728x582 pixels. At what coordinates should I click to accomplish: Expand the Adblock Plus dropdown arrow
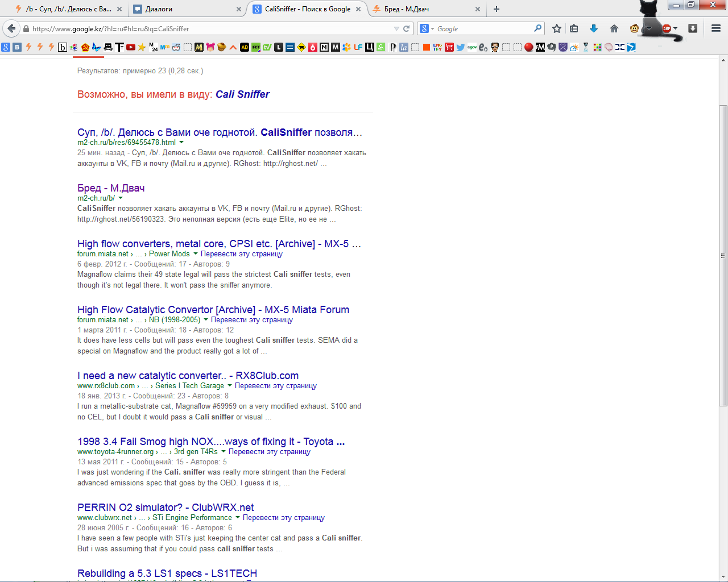click(675, 28)
